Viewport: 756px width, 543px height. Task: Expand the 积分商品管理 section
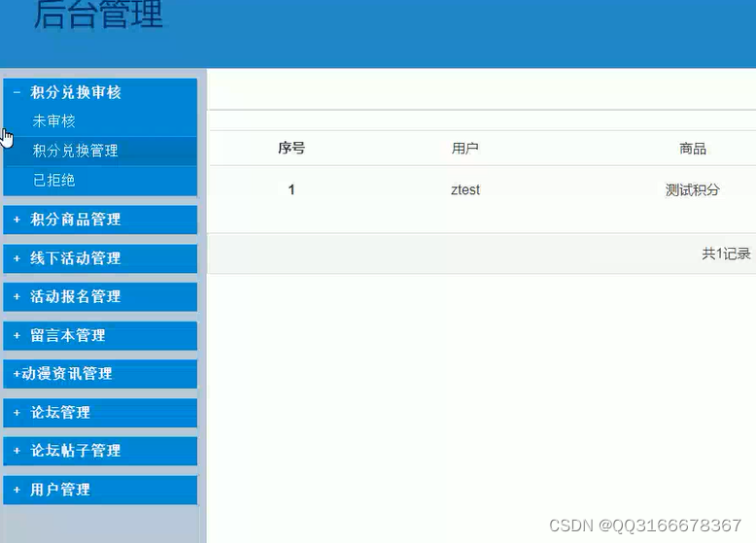[100, 220]
